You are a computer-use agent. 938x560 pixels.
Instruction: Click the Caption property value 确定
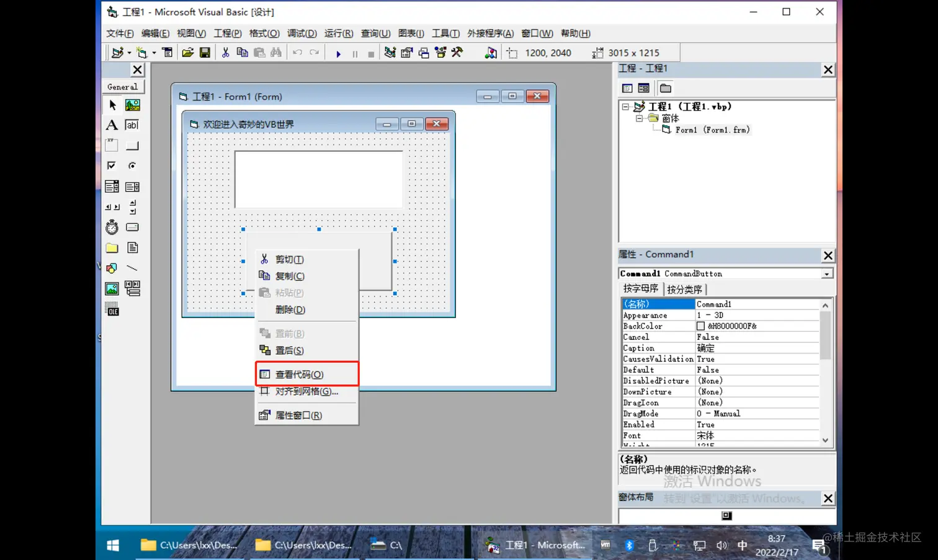[757, 348]
